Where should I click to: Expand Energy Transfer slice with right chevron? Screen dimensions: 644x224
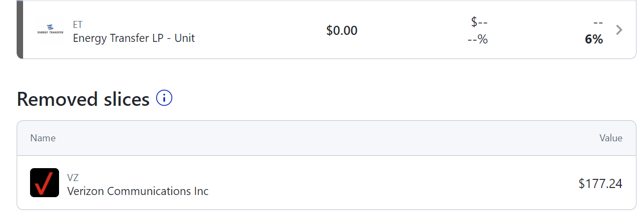coord(619,30)
